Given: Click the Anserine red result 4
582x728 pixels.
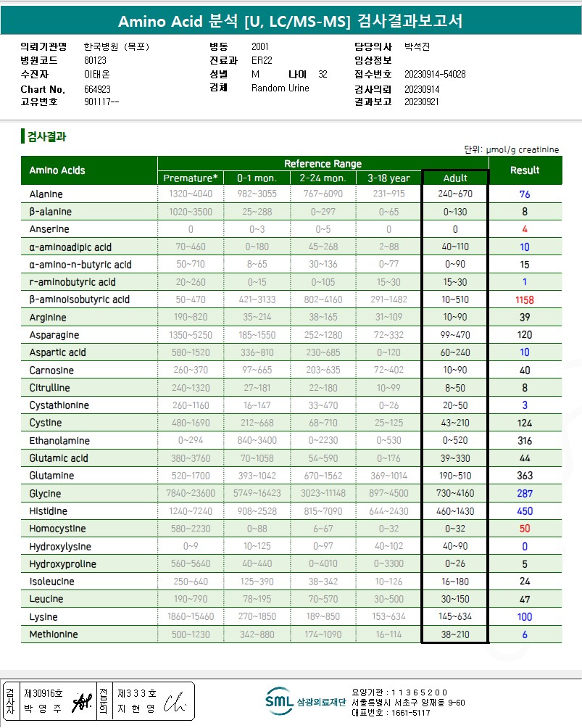Looking at the screenshot, I should (x=525, y=229).
